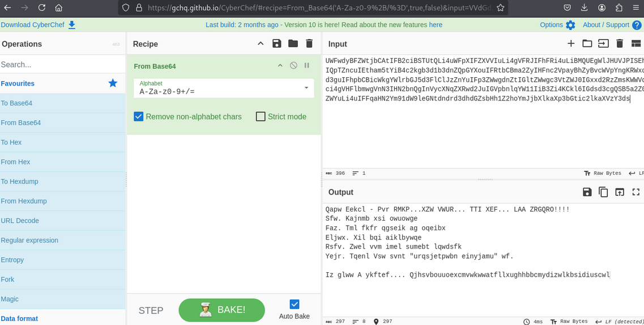Collapse the Recipe pane chevron
This screenshot has height=325, width=644.
[261, 44]
